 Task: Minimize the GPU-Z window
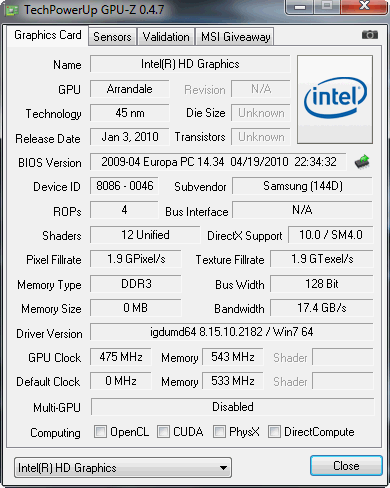pos(300,7)
